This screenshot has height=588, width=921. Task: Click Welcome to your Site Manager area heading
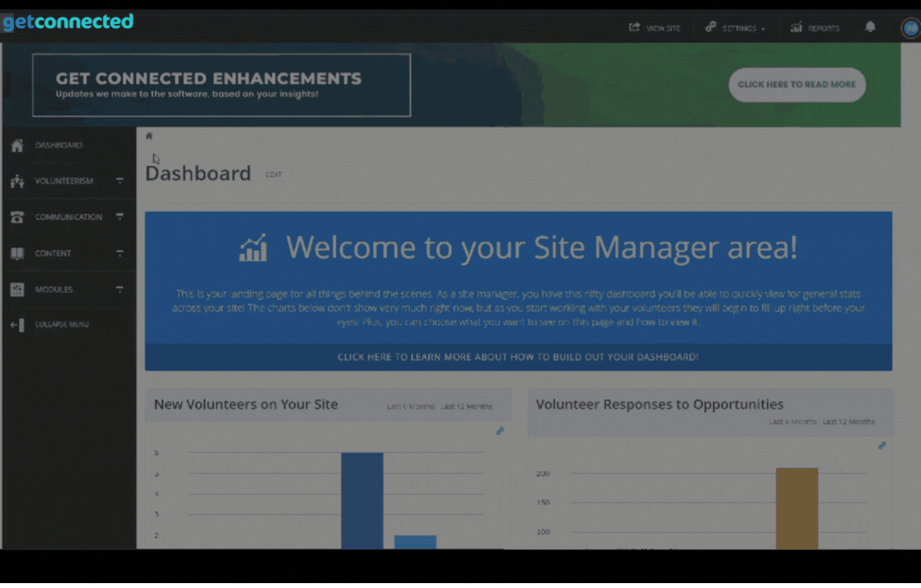pos(542,247)
